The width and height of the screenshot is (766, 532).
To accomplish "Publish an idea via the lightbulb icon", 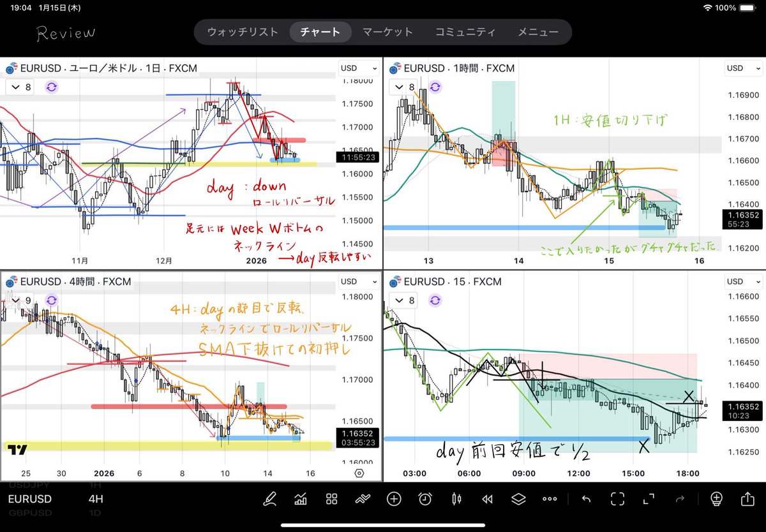I will pos(716,499).
